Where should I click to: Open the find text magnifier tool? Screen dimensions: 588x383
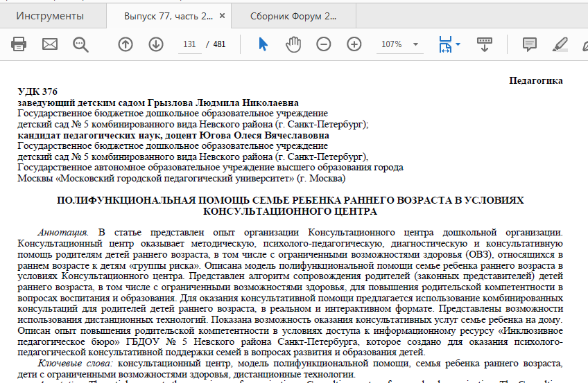81,44
